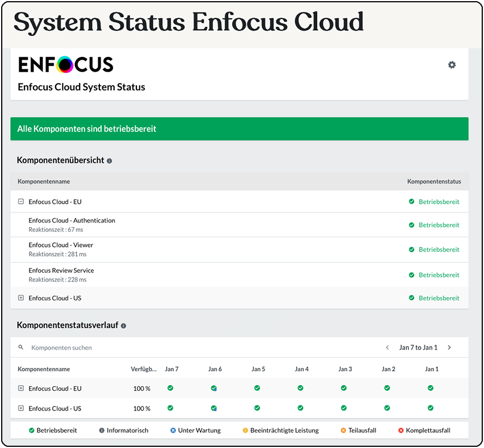Expand Enfocus Cloud - US in component overview
Image resolution: width=484 pixels, height=448 pixels.
click(21, 298)
